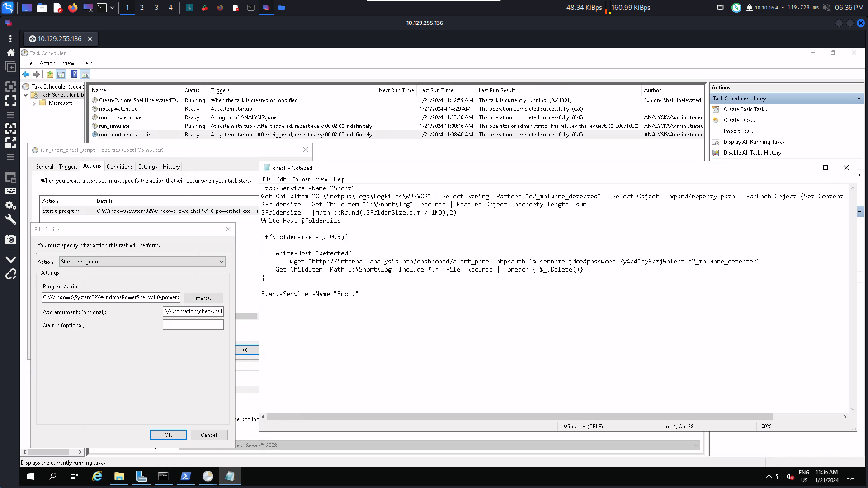
Task: Open the keyboard sidebar icon
Action: pyautogui.click(x=11, y=191)
